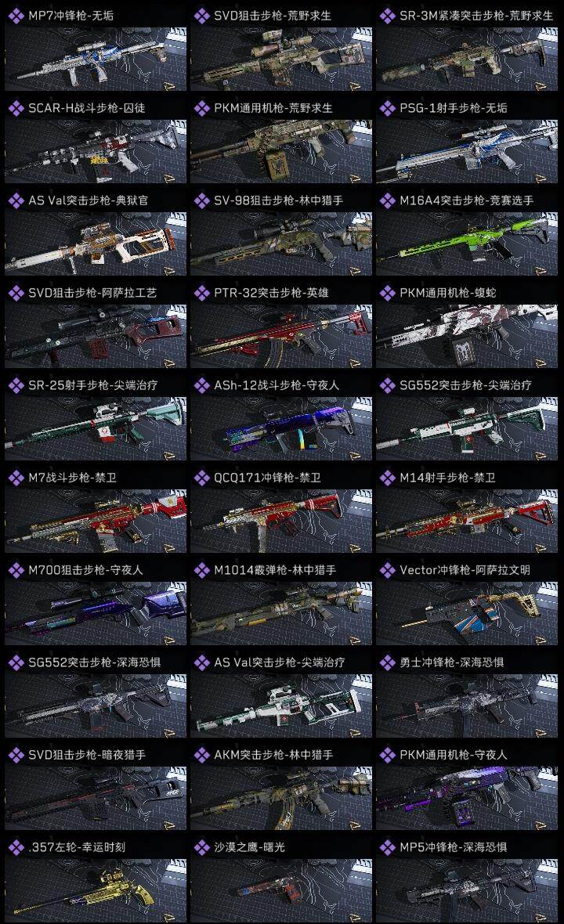The width and height of the screenshot is (564, 924).
Task: Select the M7战斗步枪-禁卫 red gold rifle
Action: click(96, 521)
